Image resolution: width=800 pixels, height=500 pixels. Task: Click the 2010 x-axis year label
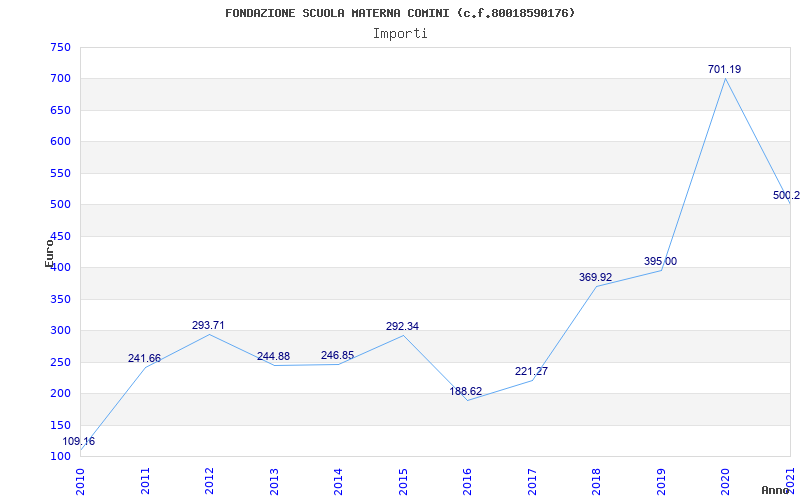pos(80,481)
